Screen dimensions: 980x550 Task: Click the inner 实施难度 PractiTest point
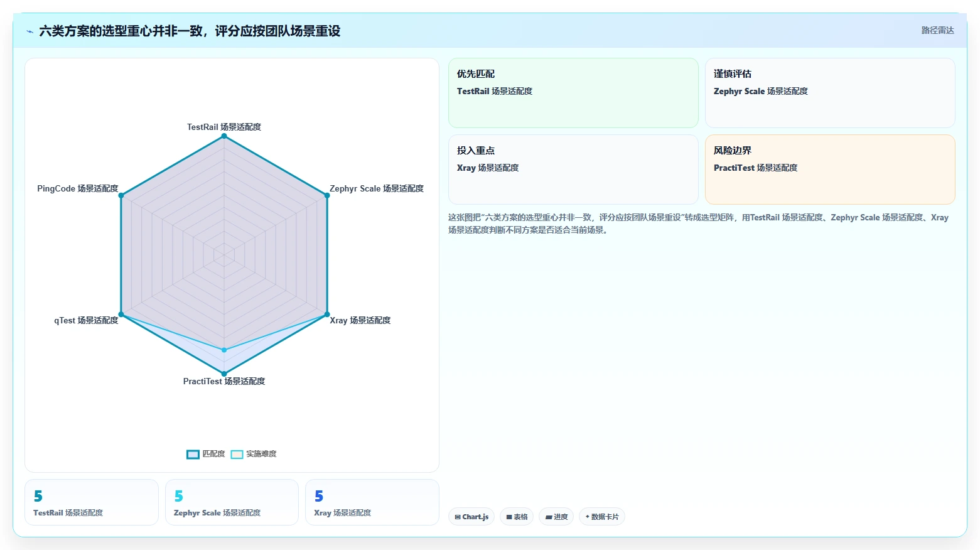(x=223, y=350)
